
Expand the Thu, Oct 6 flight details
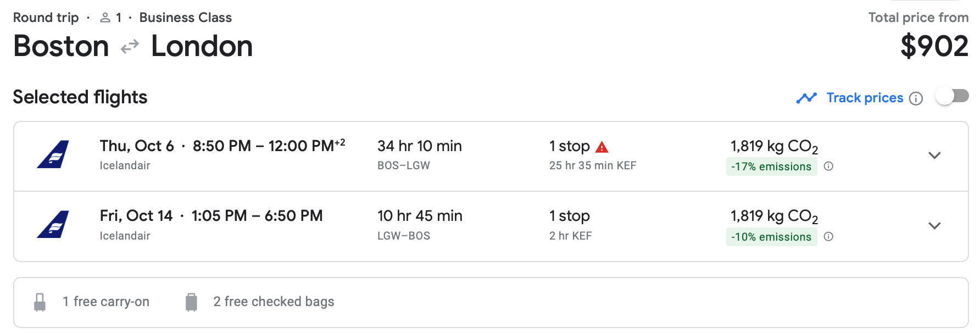pos(934,156)
